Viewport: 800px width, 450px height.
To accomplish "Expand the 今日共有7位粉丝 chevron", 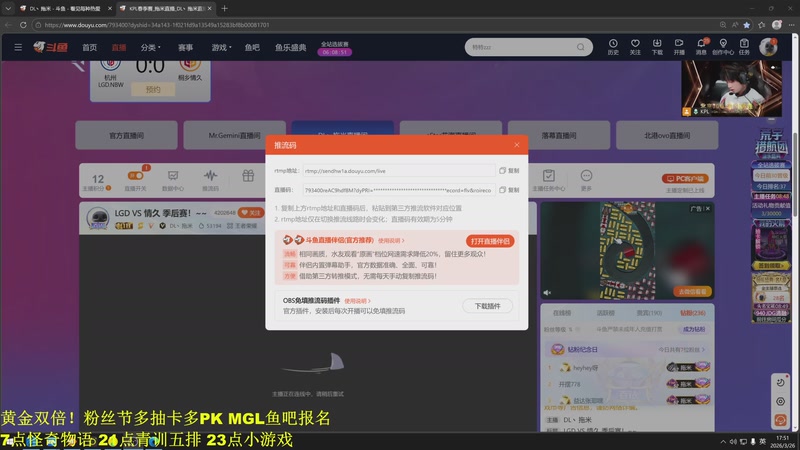I will pos(703,350).
